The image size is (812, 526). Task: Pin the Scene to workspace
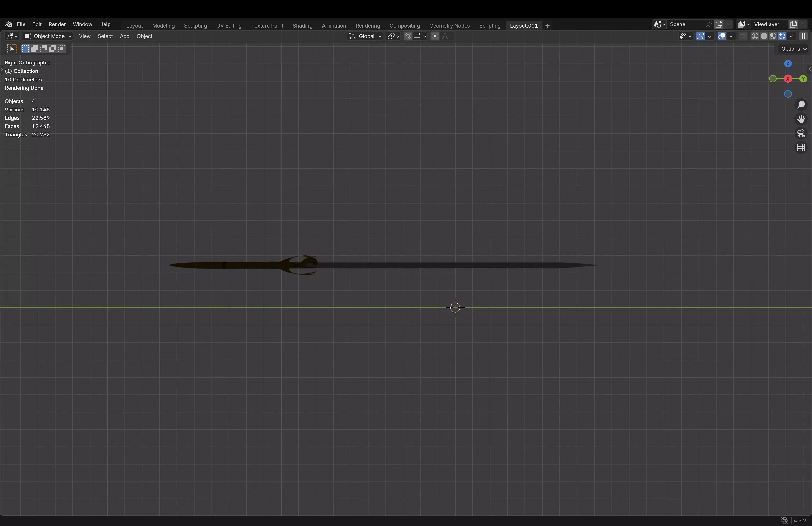point(709,24)
